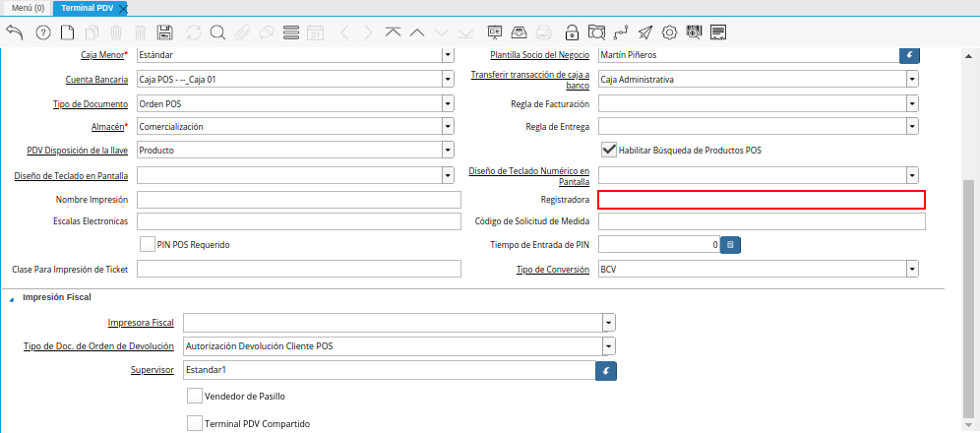Viewport: 980px width, 433px height.
Task: Open the Chat bubbles icon
Action: pyautogui.click(x=267, y=32)
